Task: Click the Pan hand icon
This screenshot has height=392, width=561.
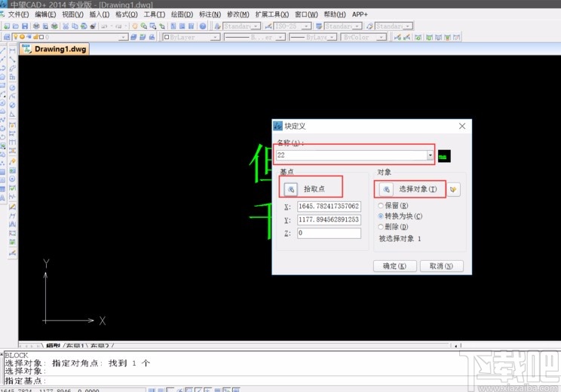Action: point(135,26)
